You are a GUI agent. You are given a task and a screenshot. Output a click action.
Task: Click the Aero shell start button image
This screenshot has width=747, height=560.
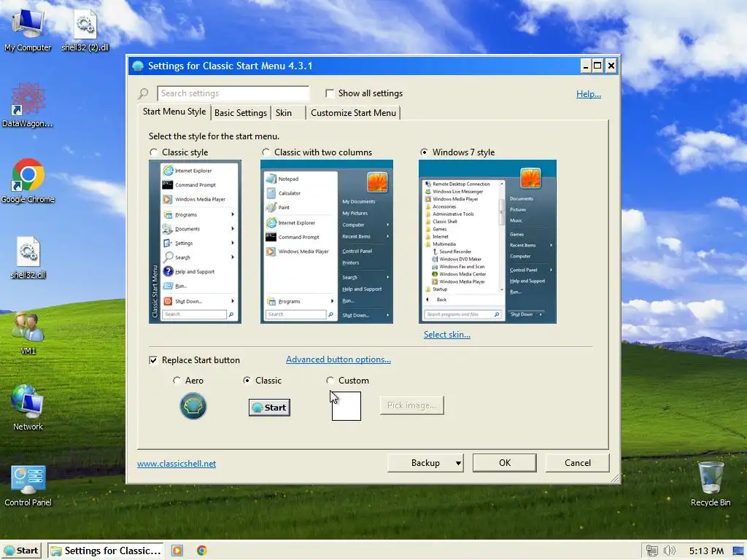(193, 405)
